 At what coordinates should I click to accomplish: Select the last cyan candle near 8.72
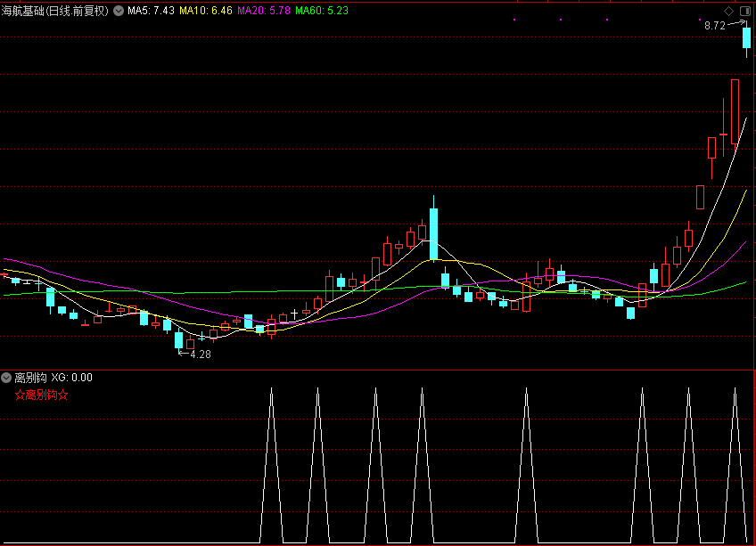pos(746,40)
